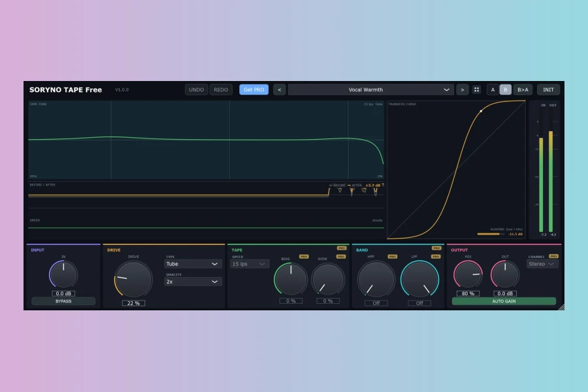
Task: Click the MIX knob
Action: pos(468,274)
